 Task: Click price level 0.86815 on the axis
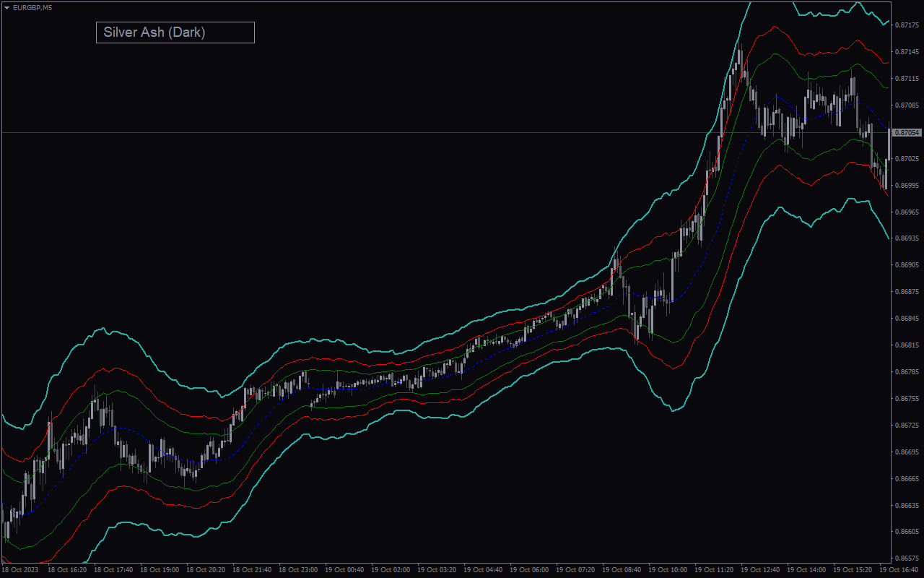pos(907,345)
